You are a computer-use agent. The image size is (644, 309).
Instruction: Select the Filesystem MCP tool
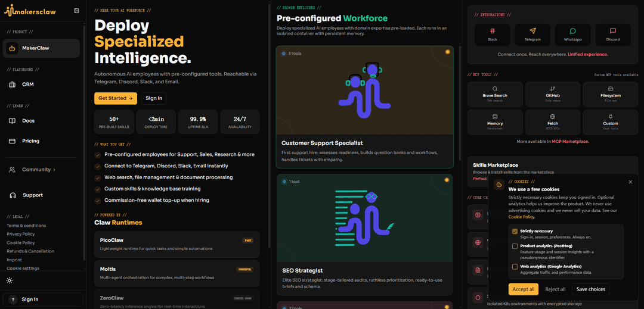[x=611, y=94]
